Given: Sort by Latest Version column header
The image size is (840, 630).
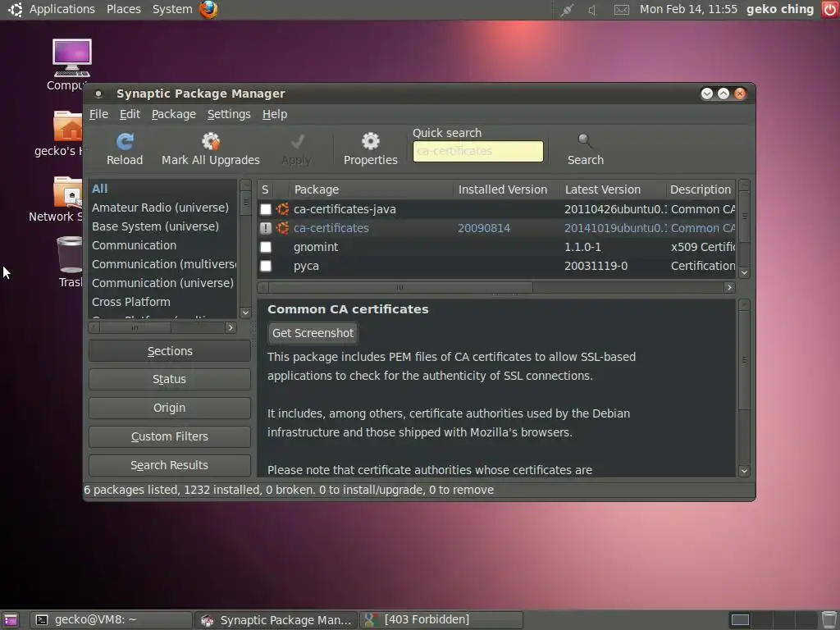Looking at the screenshot, I should tap(612, 189).
